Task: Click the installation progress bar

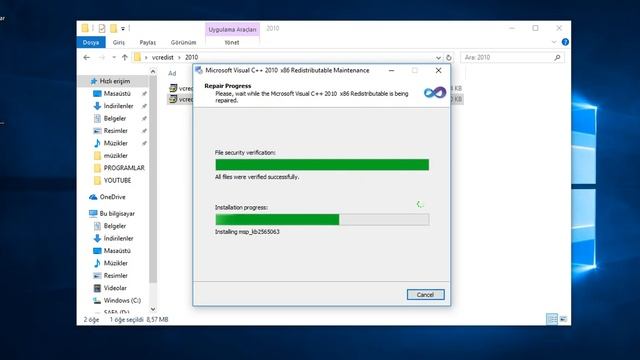Action: (x=322, y=220)
